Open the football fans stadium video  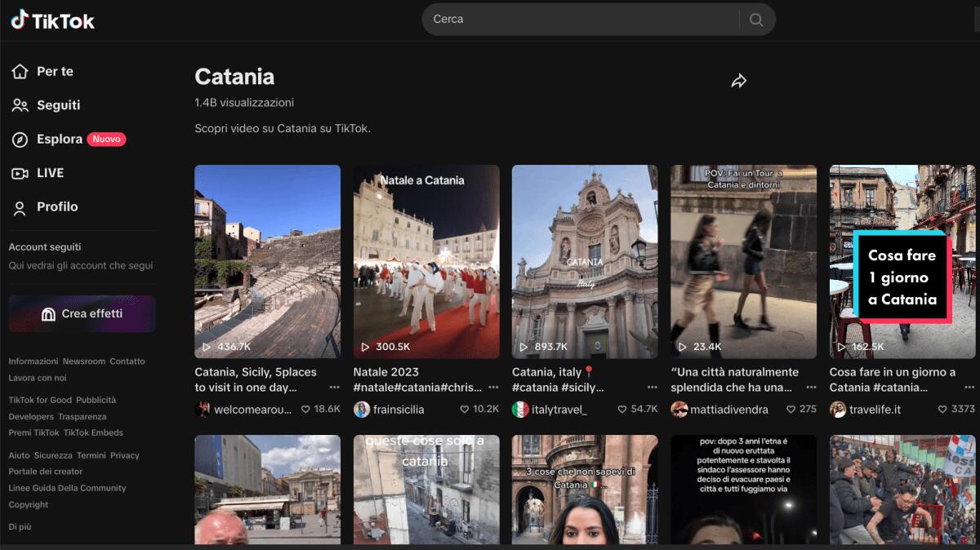point(902,490)
